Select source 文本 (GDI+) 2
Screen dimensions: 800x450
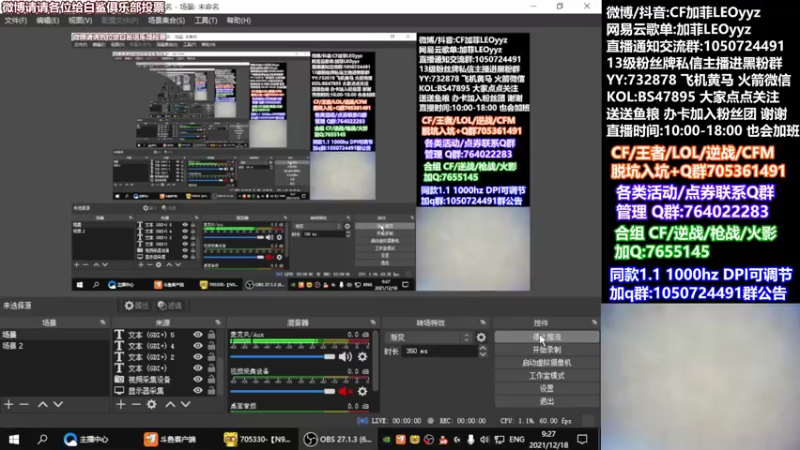(151, 357)
